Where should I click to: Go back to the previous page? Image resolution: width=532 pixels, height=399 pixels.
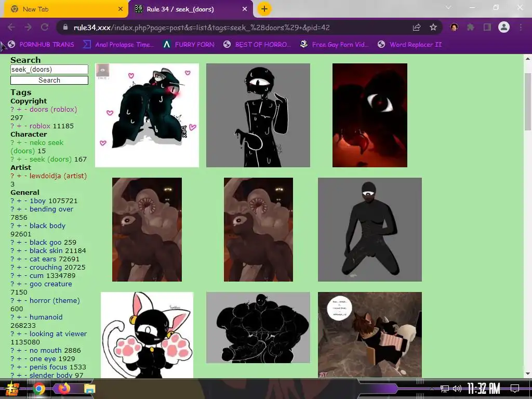[x=11, y=28]
